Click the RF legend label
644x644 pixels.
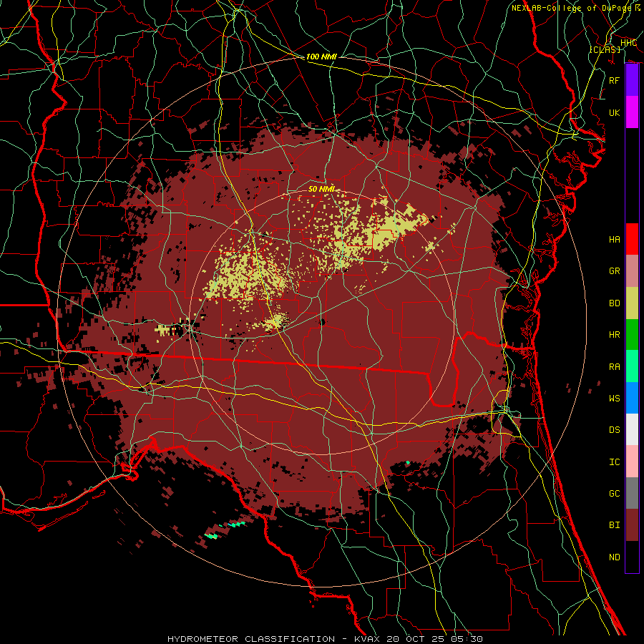tap(615, 80)
